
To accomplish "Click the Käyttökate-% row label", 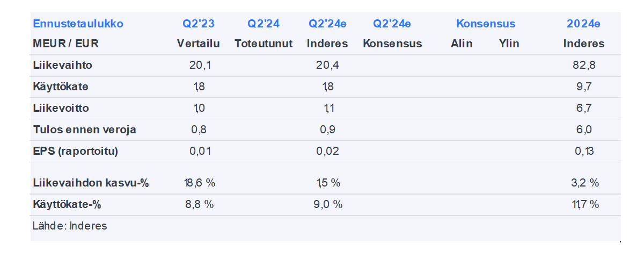I will coord(67,204).
